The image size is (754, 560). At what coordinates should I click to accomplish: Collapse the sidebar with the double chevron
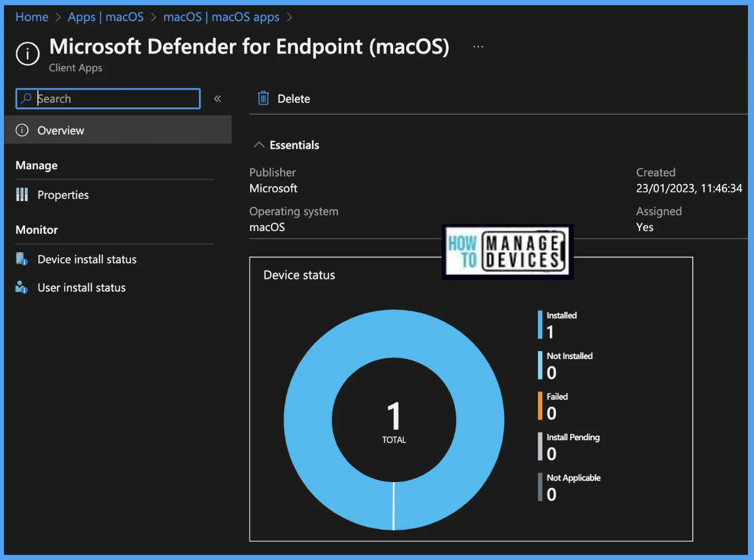pyautogui.click(x=218, y=99)
